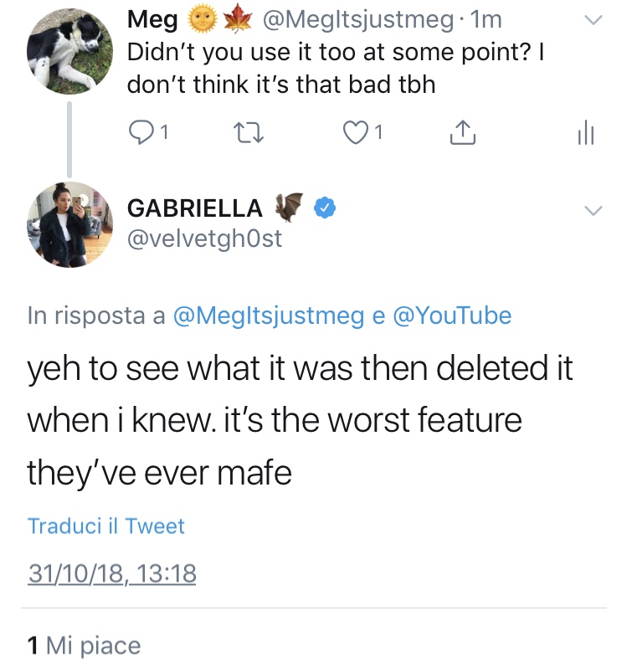The width and height of the screenshot is (627, 672).
Task: Expand options chevron on Gabriella's tweet
Action: coord(593,210)
